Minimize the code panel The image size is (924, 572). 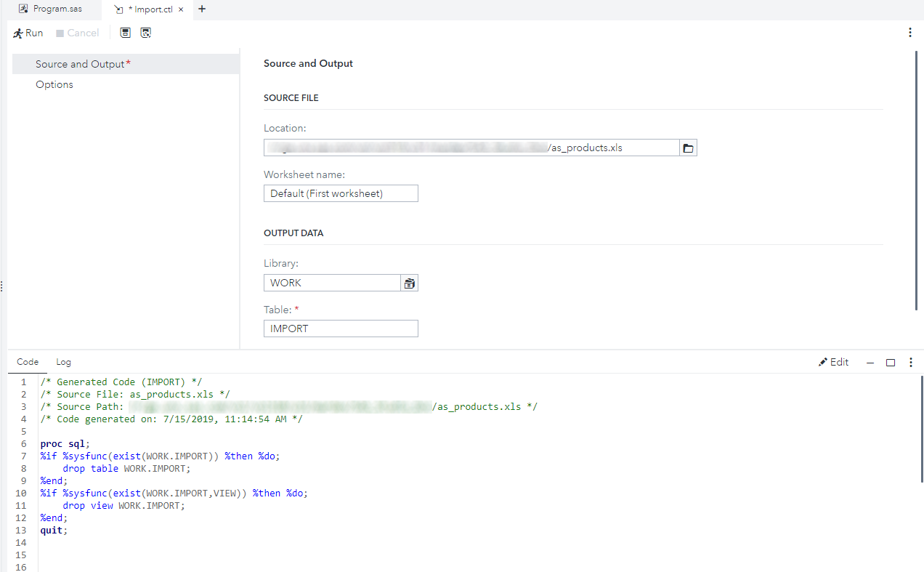click(x=870, y=363)
